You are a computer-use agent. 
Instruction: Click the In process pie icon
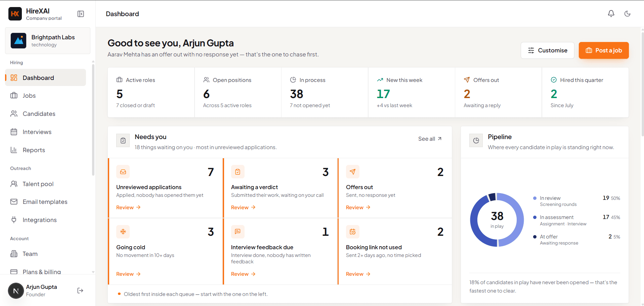[x=293, y=80]
